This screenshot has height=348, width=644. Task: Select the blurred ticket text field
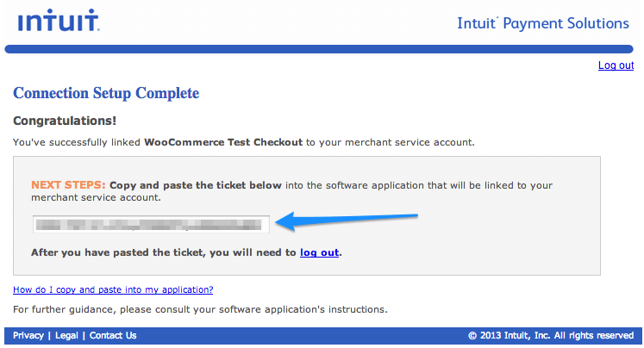click(151, 225)
